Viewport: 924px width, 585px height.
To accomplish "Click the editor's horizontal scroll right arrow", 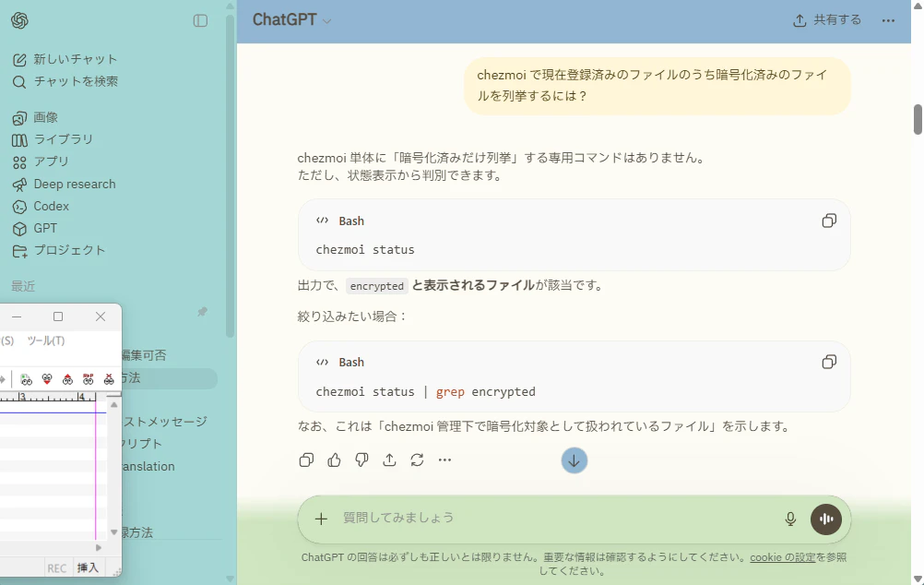I will tap(99, 548).
